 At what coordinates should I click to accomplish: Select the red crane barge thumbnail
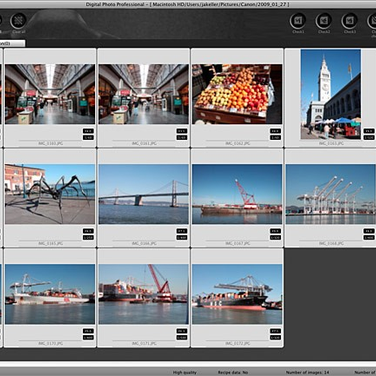click(x=237, y=194)
